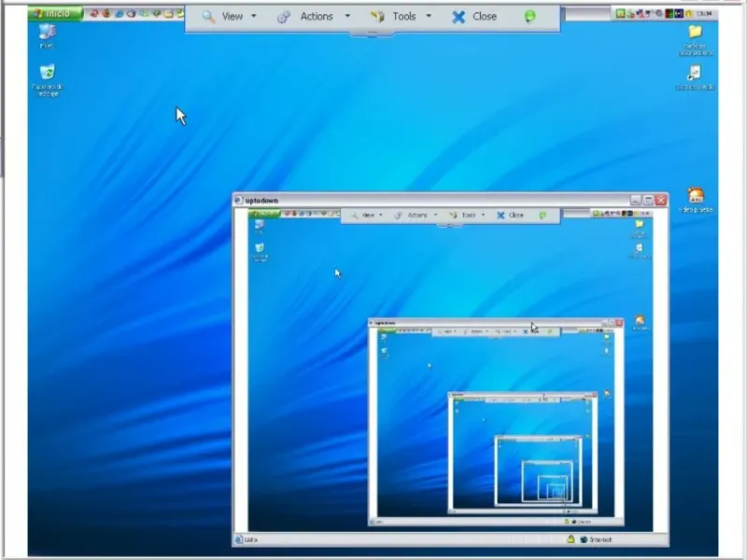Image resolution: width=747 pixels, height=560 pixels.
Task: Click the first green icon in the outermost system tray
Action: [620, 14]
